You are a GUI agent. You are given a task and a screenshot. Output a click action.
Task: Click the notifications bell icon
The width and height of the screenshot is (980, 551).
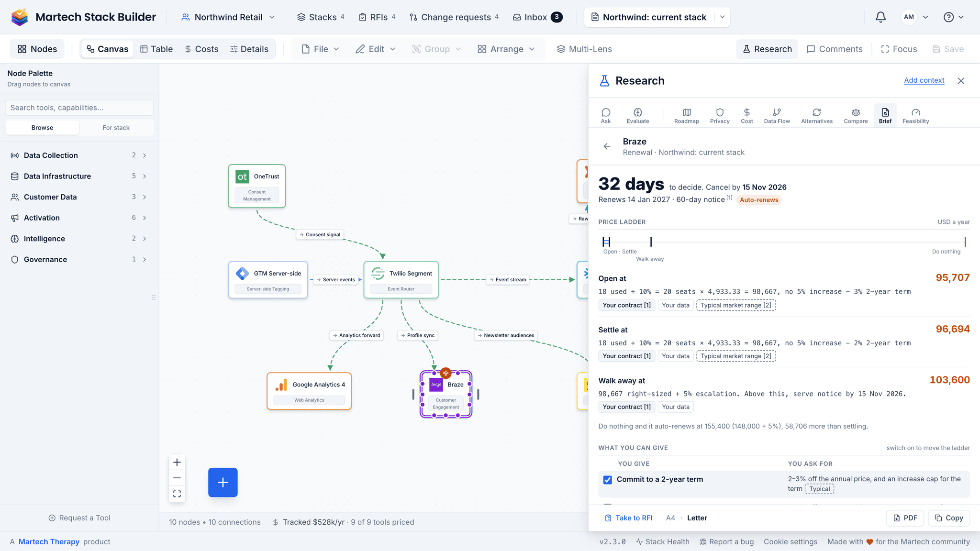tap(880, 17)
